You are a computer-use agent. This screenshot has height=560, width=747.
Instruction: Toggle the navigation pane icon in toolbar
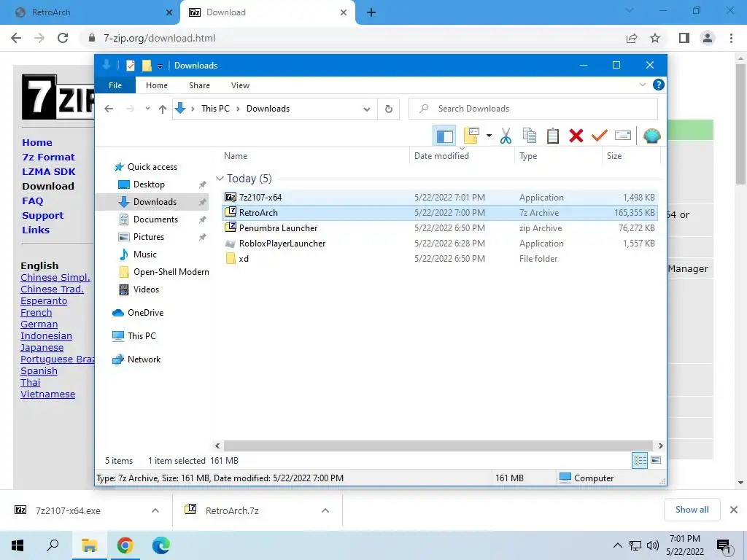click(x=444, y=136)
